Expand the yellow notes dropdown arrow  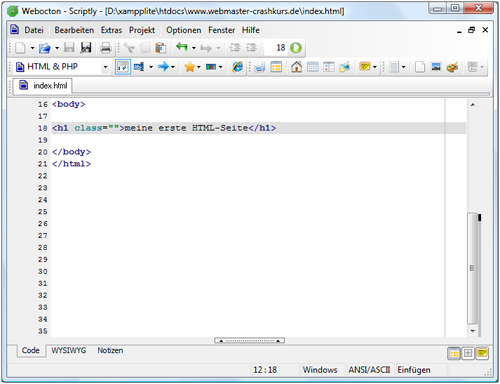click(x=375, y=67)
